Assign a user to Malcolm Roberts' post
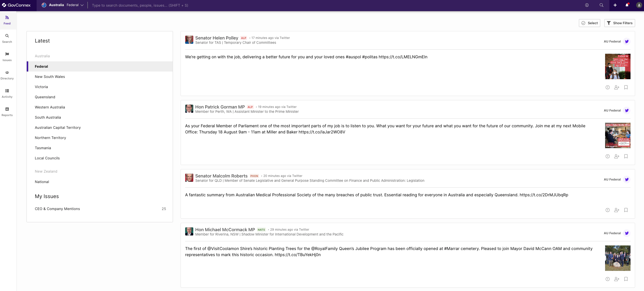The width and height of the screenshot is (644, 291). click(617, 210)
